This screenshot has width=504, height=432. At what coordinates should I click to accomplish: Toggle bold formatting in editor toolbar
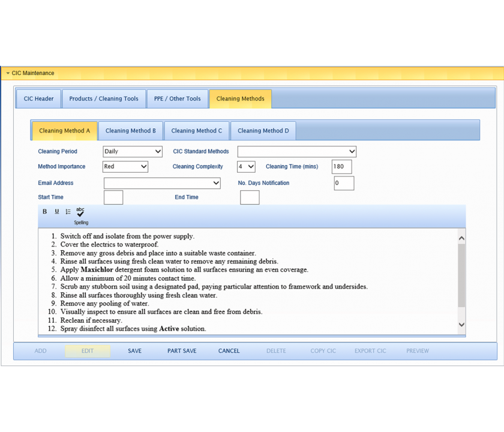[x=44, y=211]
